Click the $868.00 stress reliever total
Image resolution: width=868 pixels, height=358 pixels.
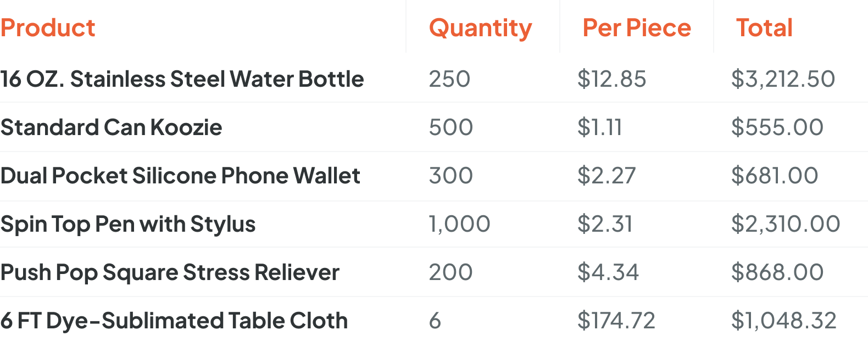coord(777,272)
